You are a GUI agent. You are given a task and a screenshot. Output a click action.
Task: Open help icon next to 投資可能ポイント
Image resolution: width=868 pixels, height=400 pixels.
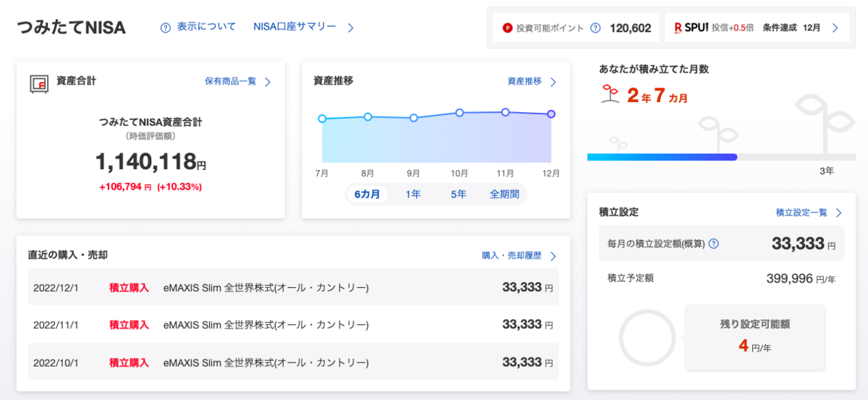click(595, 28)
